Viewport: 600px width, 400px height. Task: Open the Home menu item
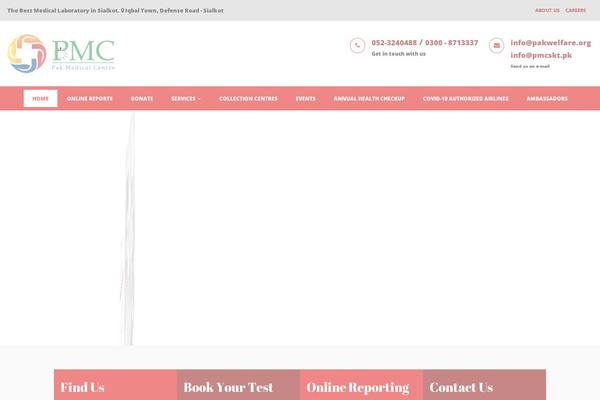(41, 98)
